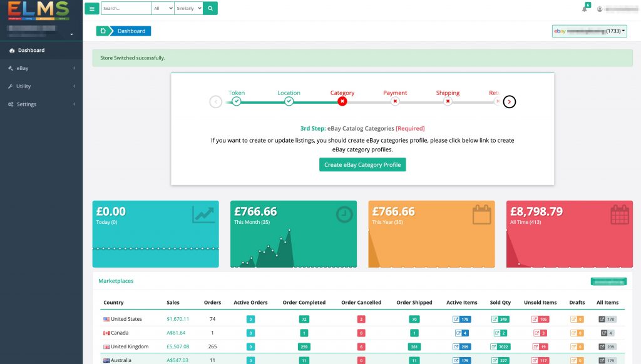
Task: Open the eBay sidebar menu
Action: click(21, 68)
